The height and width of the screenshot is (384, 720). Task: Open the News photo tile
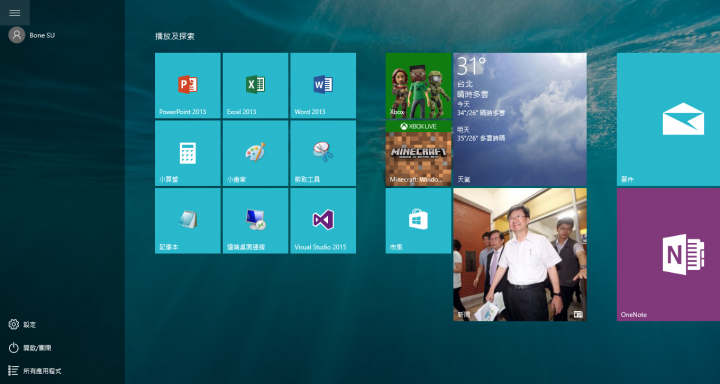(x=520, y=254)
